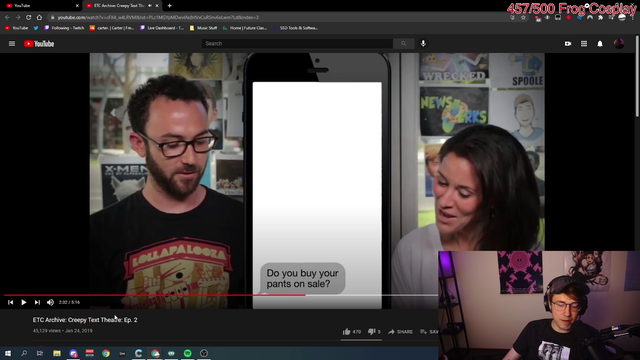Go back in browser history
This screenshot has height=360, width=640.
(x=7, y=18)
